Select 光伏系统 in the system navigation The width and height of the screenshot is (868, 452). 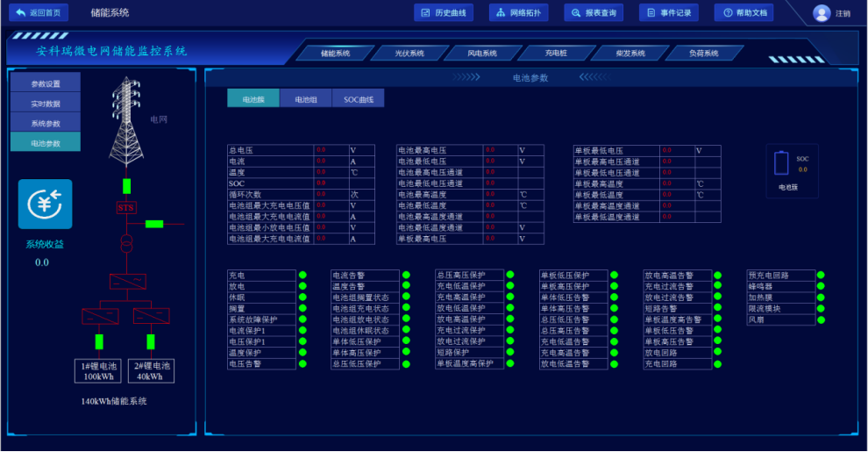(409, 54)
